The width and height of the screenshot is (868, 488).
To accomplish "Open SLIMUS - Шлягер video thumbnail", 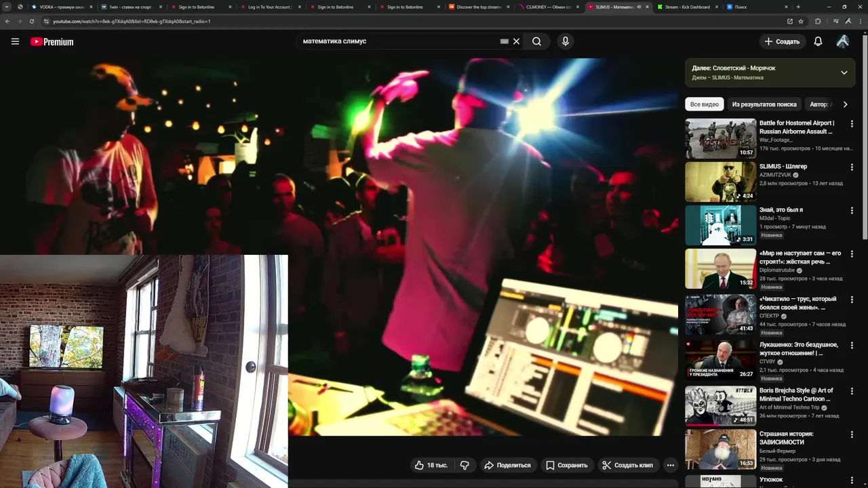I will (720, 181).
